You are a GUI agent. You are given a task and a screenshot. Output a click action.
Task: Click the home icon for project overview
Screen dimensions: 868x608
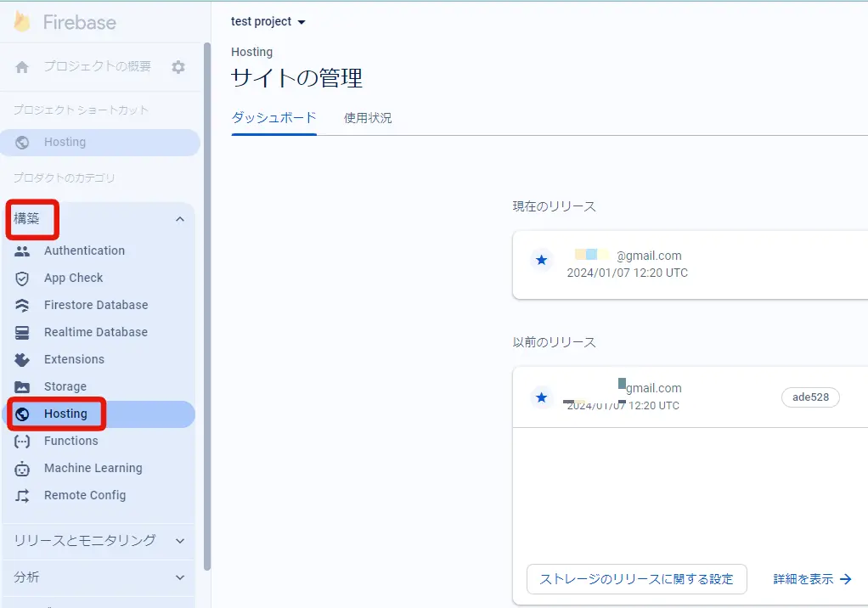(22, 67)
